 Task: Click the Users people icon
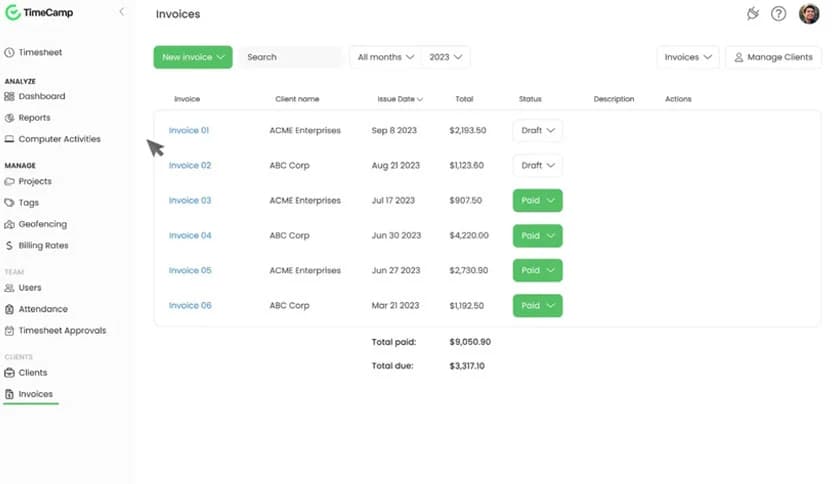pos(9,288)
